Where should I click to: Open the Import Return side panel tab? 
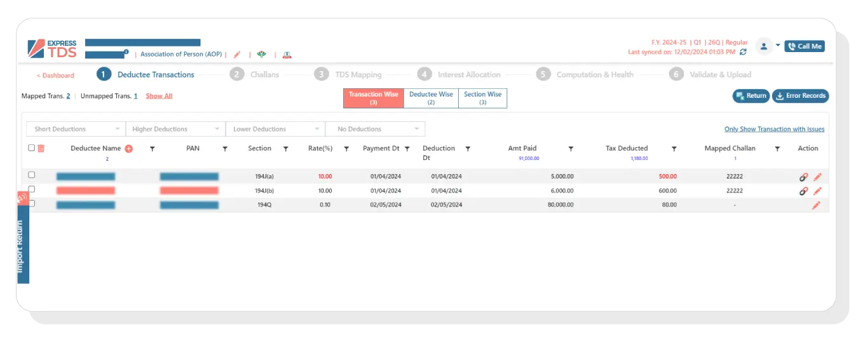pos(20,246)
